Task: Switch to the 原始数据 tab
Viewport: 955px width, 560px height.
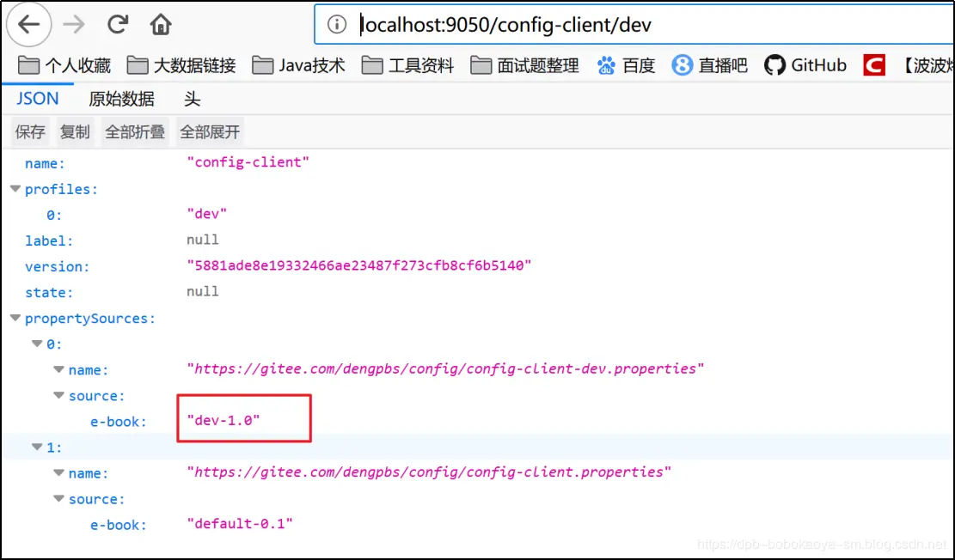Action: 121,99
